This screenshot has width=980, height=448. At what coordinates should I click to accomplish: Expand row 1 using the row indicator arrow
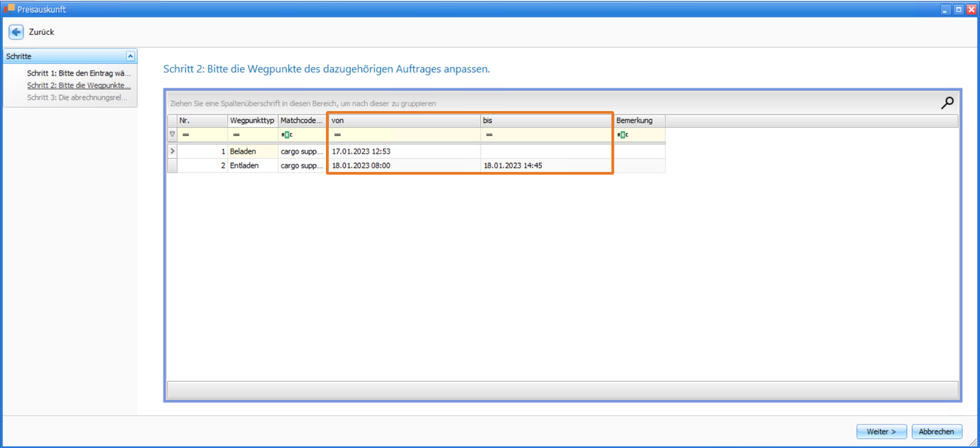172,151
